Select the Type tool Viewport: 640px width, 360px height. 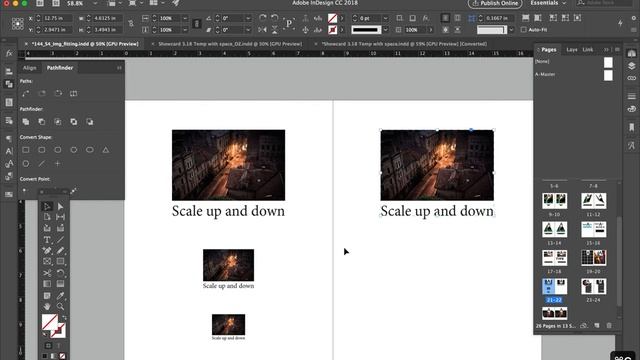point(47,240)
